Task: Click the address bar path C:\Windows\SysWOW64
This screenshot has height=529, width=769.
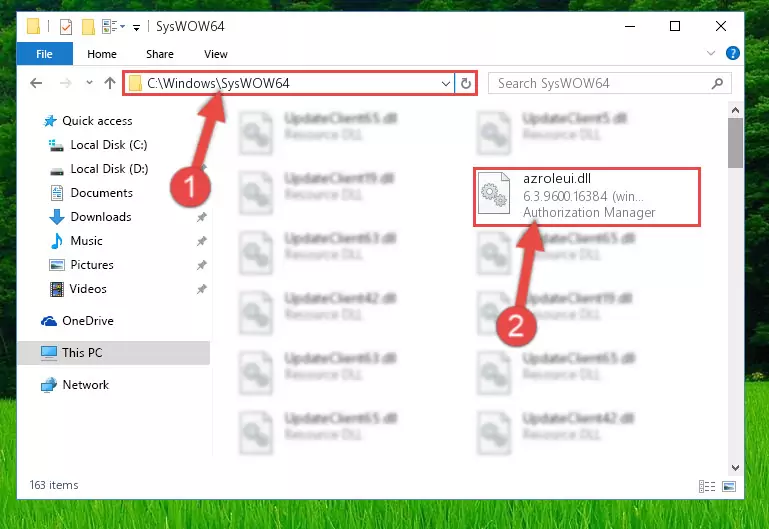Action: (x=218, y=83)
